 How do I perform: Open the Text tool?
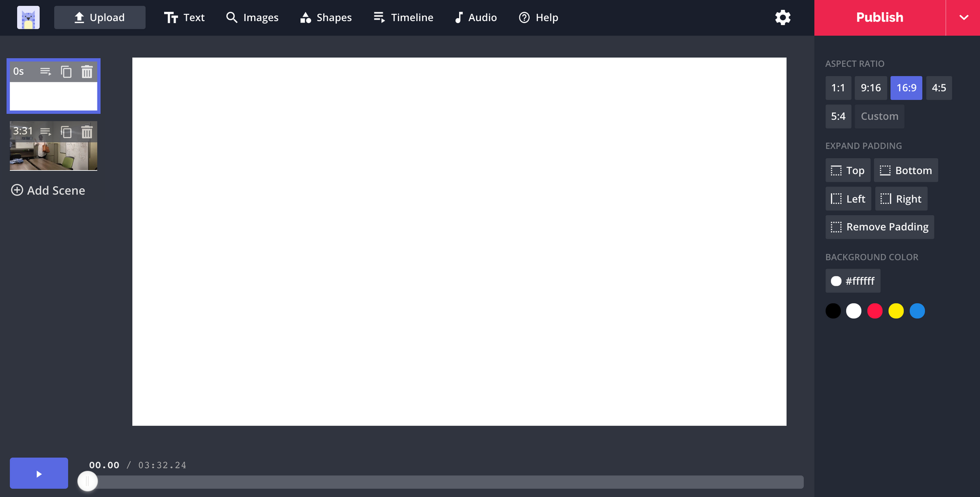pyautogui.click(x=184, y=17)
